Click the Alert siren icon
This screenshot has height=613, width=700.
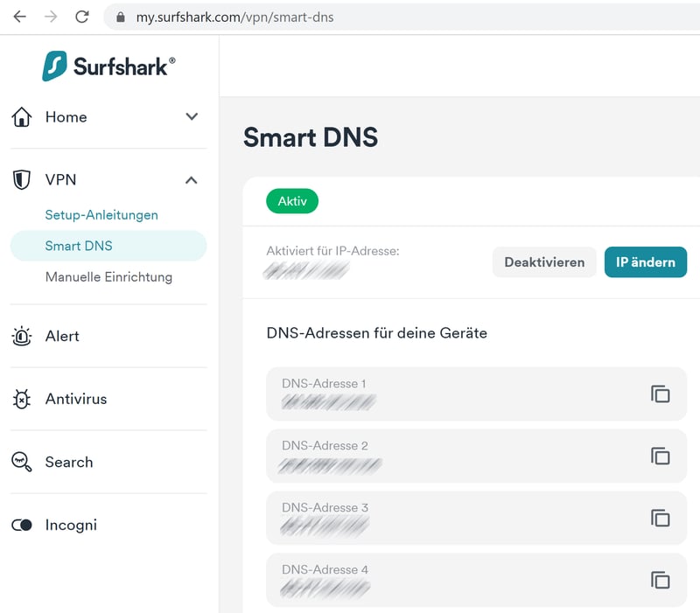(x=22, y=336)
